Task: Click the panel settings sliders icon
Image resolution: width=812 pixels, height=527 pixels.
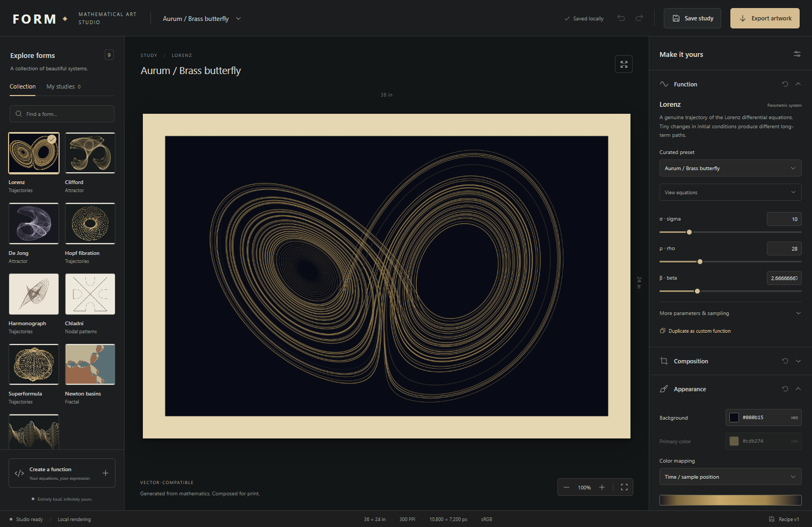Action: point(797,54)
